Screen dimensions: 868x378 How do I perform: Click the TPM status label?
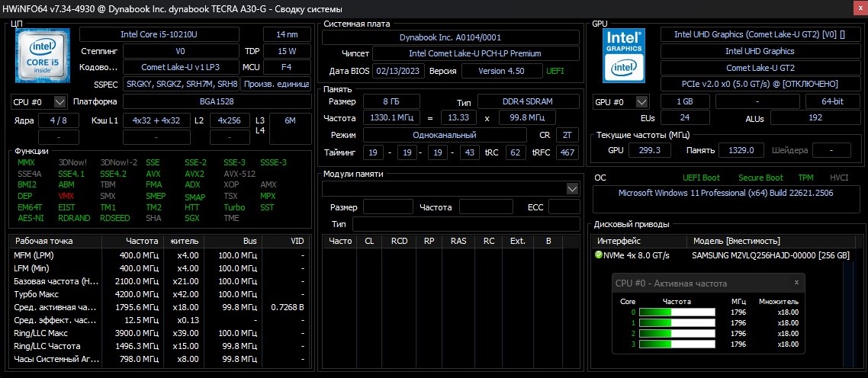point(805,178)
